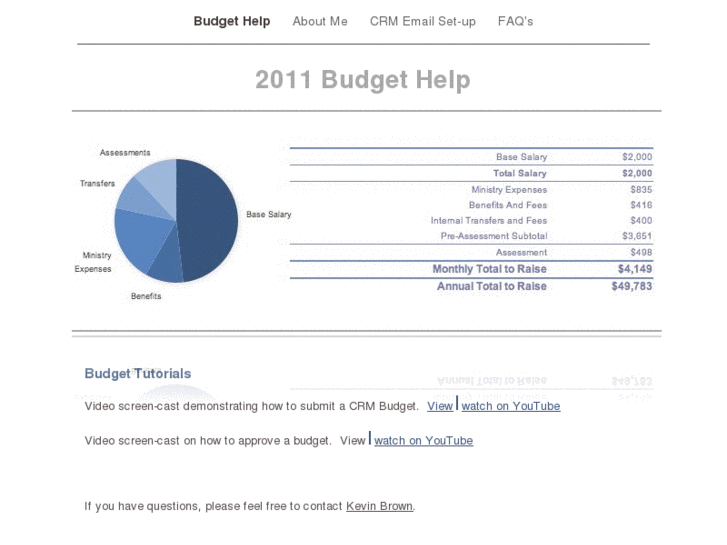
Task: Click the Assessments chart label
Action: click(125, 153)
